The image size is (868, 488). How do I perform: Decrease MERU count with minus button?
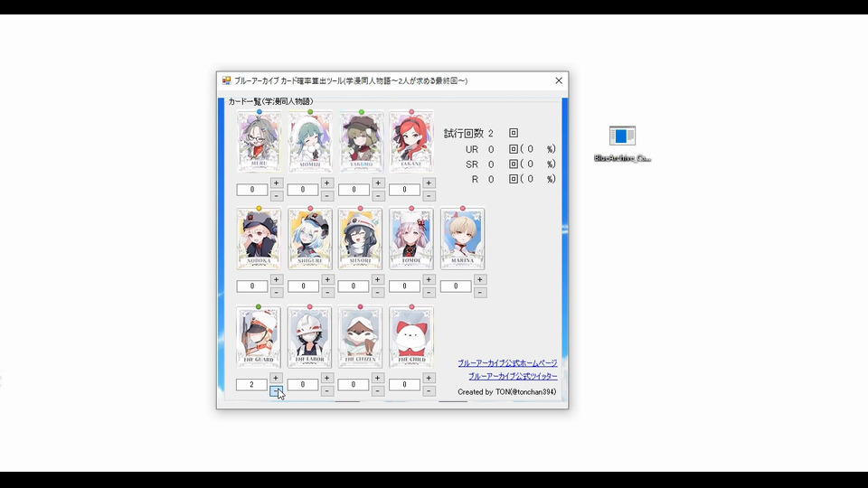[277, 196]
